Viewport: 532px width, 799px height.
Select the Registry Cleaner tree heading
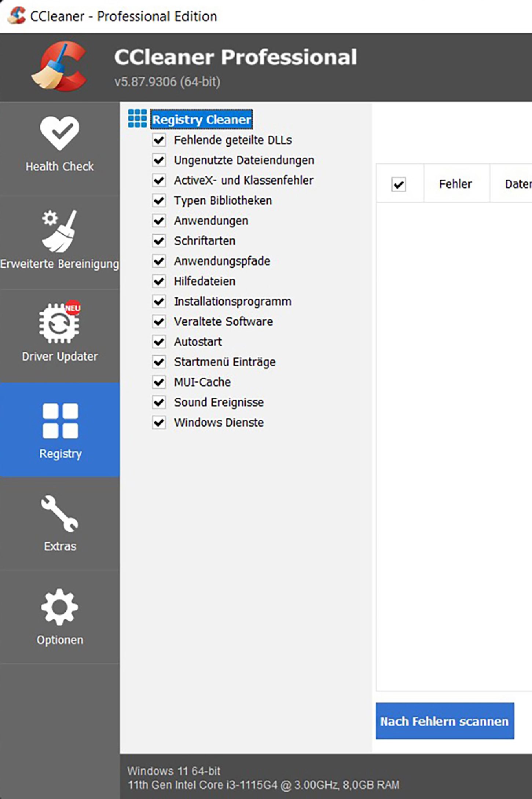[202, 119]
